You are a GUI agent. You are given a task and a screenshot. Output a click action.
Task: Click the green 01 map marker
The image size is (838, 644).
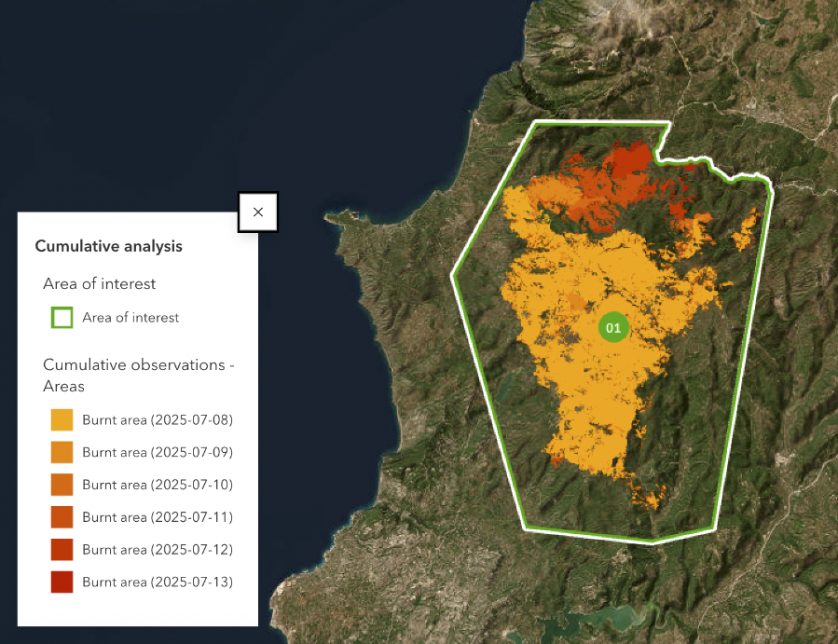(x=612, y=328)
